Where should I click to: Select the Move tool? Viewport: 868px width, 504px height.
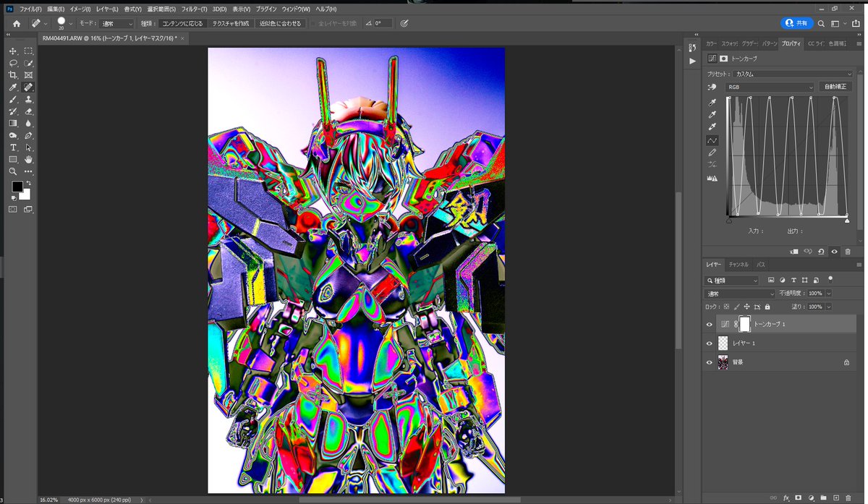(x=13, y=51)
